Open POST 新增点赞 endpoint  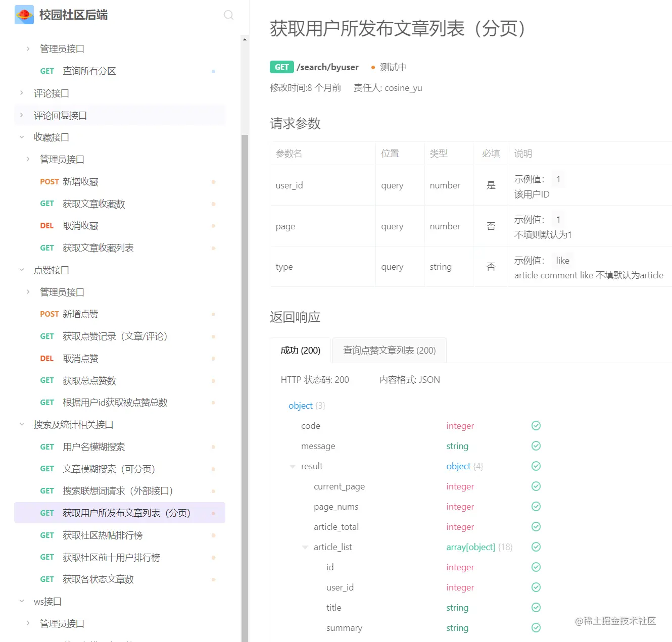click(x=120, y=314)
